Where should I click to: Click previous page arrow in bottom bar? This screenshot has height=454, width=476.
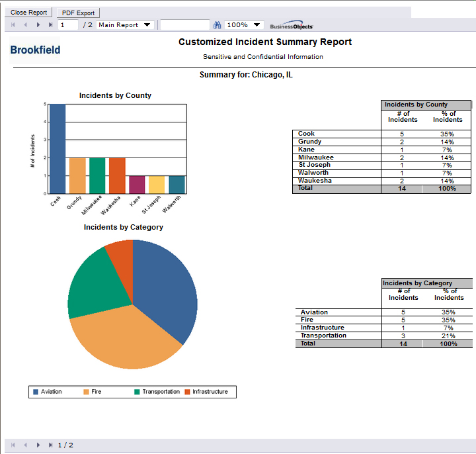click(25, 445)
